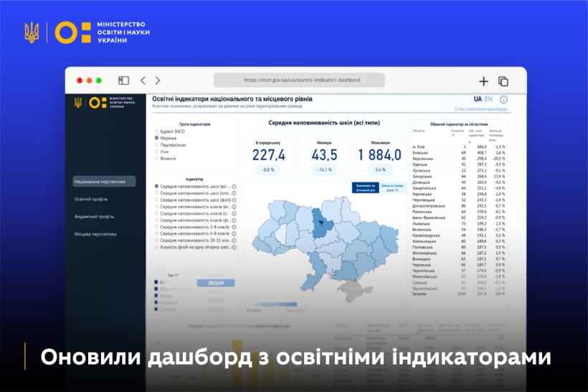
Task: Click the Ministry logo in the dashboard sidebar
Action: [105, 102]
